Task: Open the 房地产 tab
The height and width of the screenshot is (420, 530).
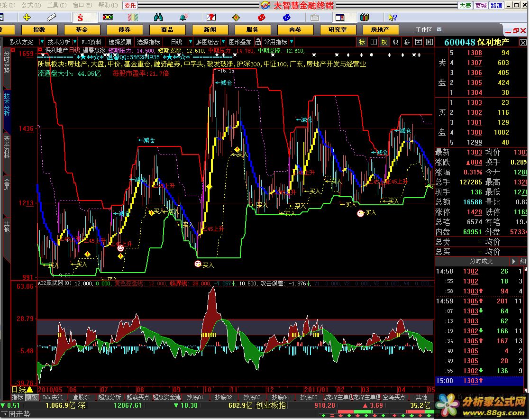Action: (380, 30)
